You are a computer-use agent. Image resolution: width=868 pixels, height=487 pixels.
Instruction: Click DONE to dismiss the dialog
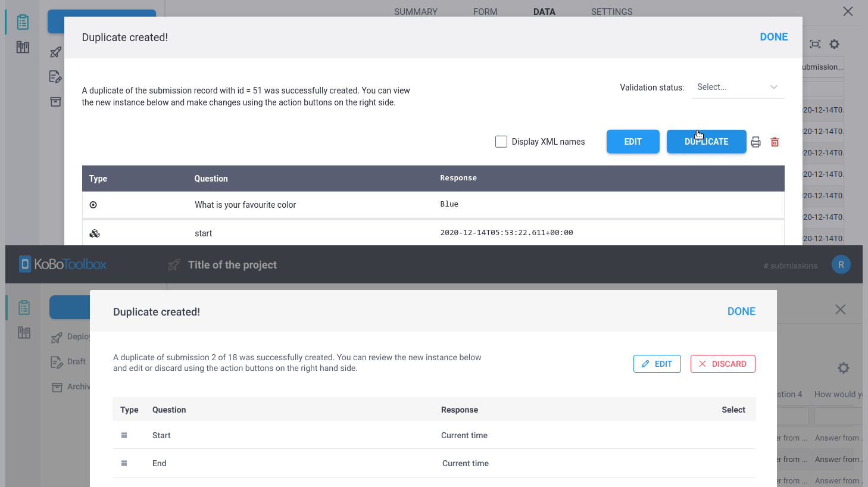click(x=773, y=36)
